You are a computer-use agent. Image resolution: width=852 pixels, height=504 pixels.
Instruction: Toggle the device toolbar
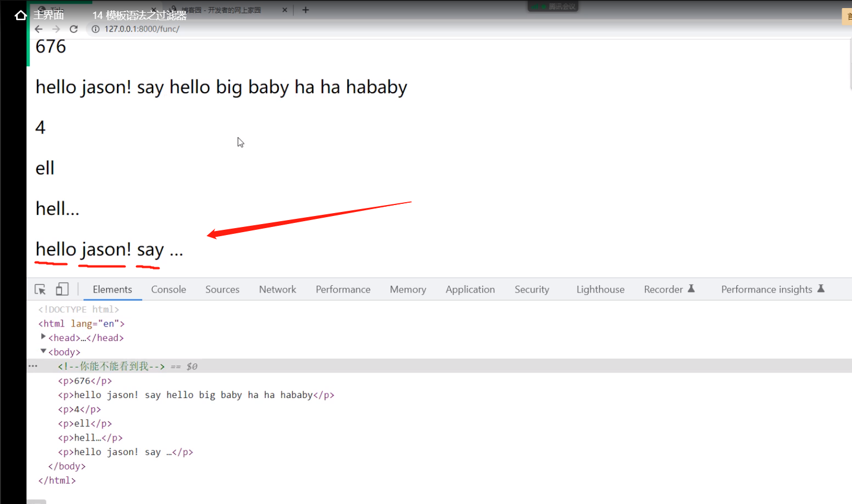tap(62, 289)
